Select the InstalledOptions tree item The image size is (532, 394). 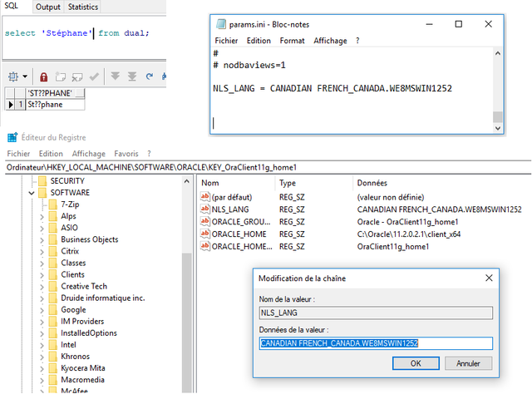89,333
